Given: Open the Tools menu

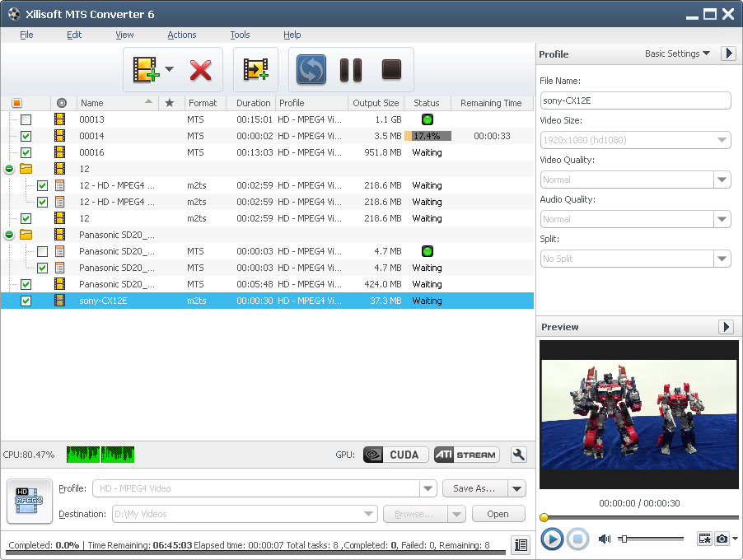Looking at the screenshot, I should point(240,35).
